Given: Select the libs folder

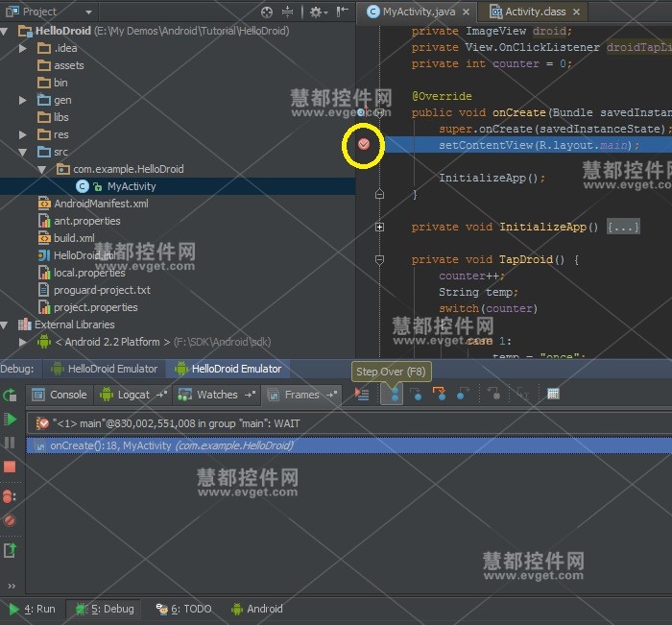Looking at the screenshot, I should (53, 117).
